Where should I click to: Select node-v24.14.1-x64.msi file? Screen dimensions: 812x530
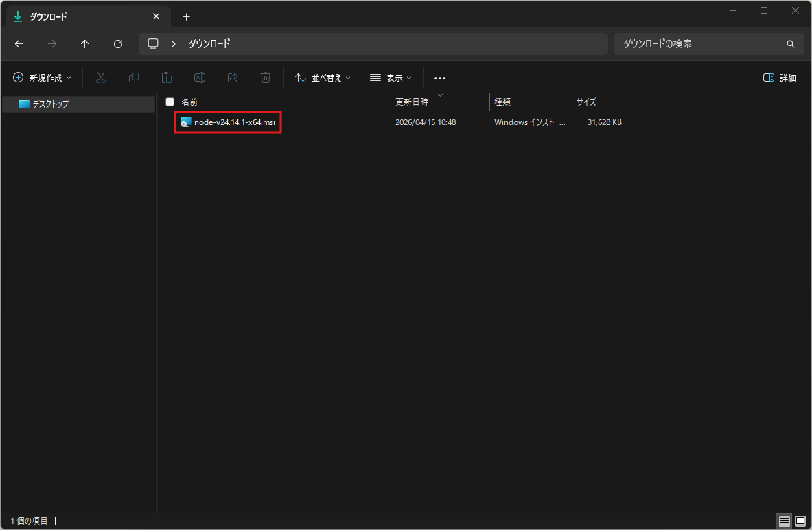tap(234, 122)
